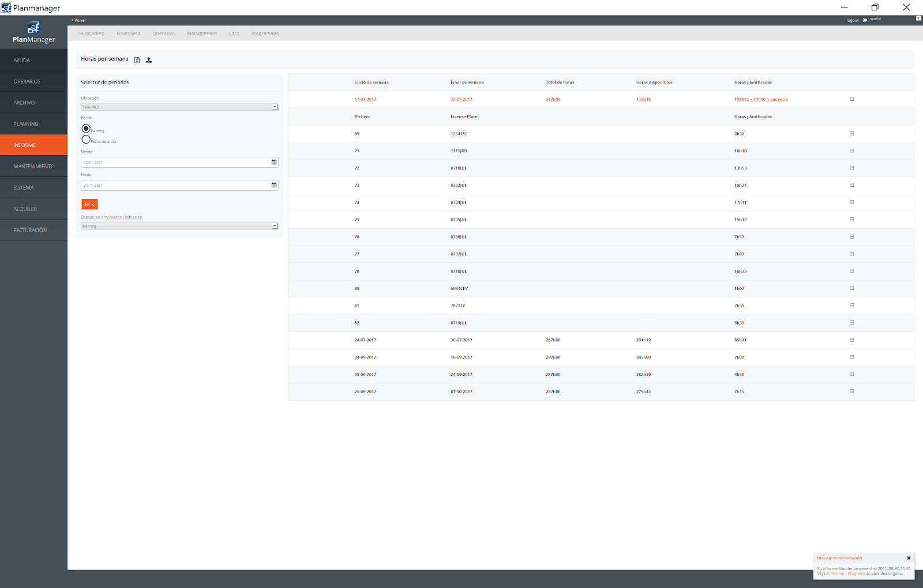The height and width of the screenshot is (588, 923).
Task: Switch to the Otro tab
Action: [234, 33]
